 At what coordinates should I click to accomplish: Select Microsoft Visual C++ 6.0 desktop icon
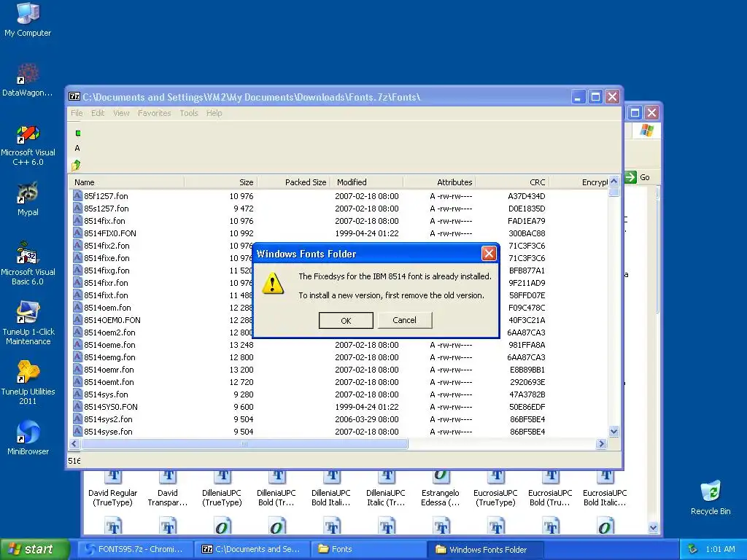[28, 145]
